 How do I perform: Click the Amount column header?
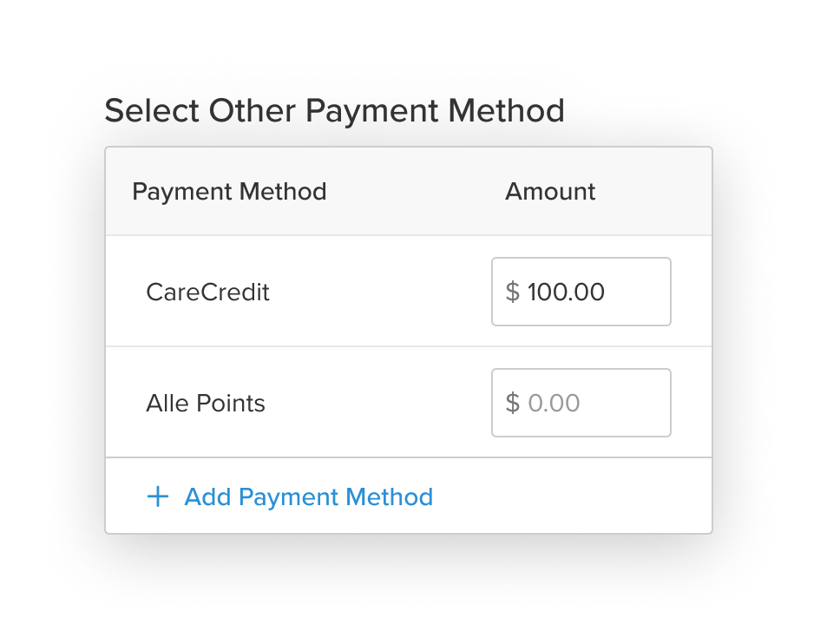point(550,191)
